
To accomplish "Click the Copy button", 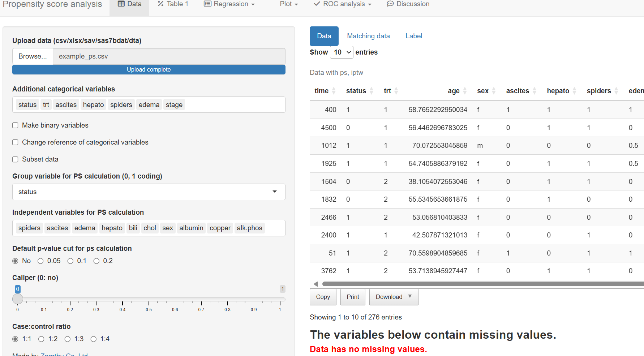I will tap(323, 297).
